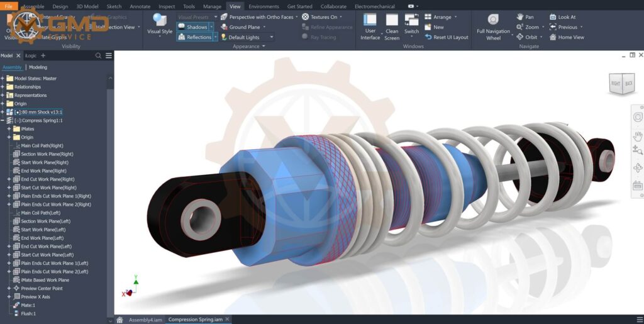644x324 pixels.
Task: Go to Home View
Action: [x=567, y=37]
